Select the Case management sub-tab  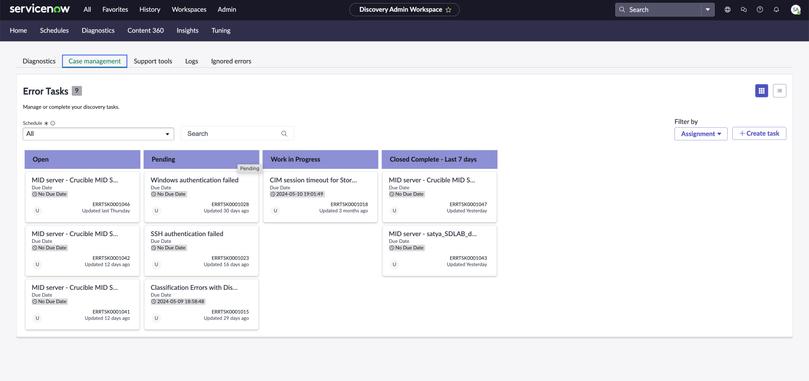coord(94,61)
